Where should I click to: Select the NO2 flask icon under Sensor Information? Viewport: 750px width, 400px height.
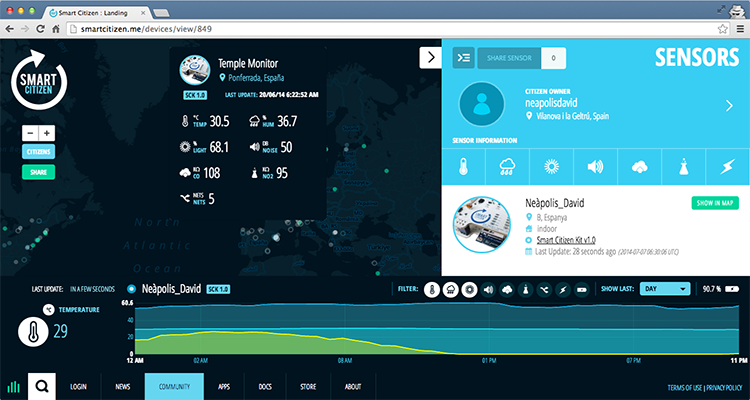(x=684, y=167)
